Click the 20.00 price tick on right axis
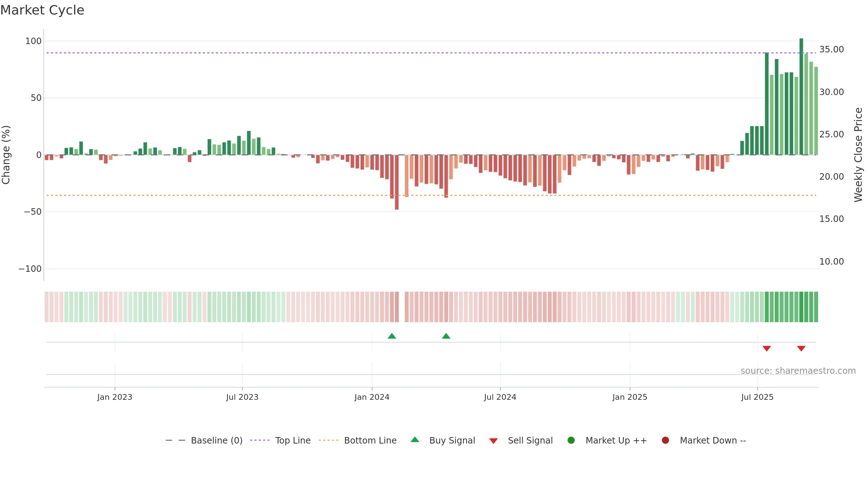This screenshot has width=868, height=488. click(831, 176)
